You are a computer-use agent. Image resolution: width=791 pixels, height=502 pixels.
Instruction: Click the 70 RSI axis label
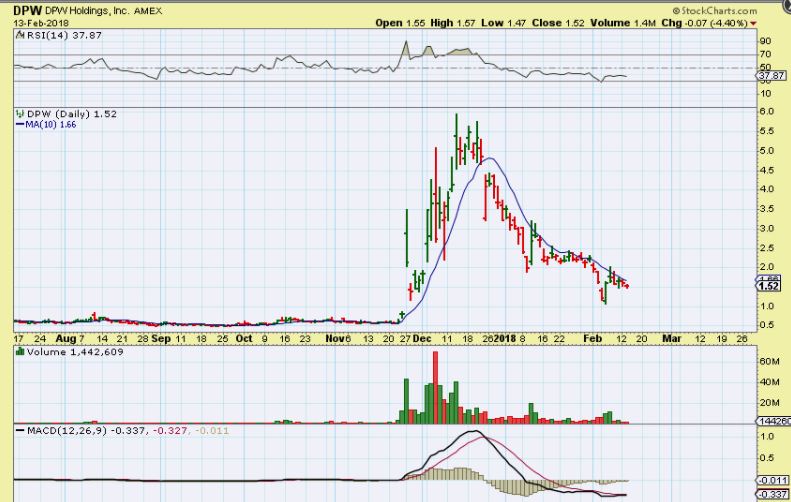765,54
